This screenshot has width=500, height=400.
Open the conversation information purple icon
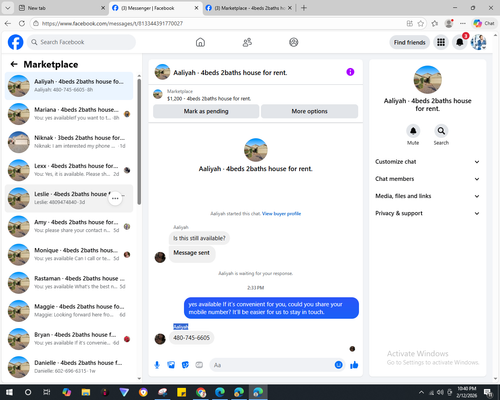(x=350, y=72)
